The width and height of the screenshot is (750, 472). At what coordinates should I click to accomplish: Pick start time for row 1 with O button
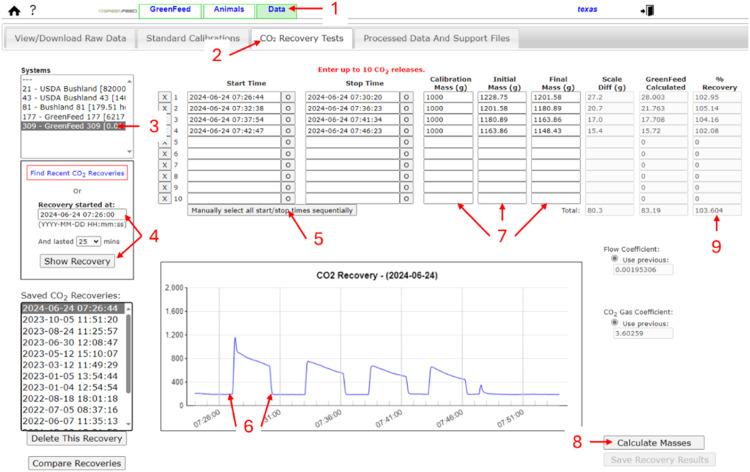coord(288,97)
